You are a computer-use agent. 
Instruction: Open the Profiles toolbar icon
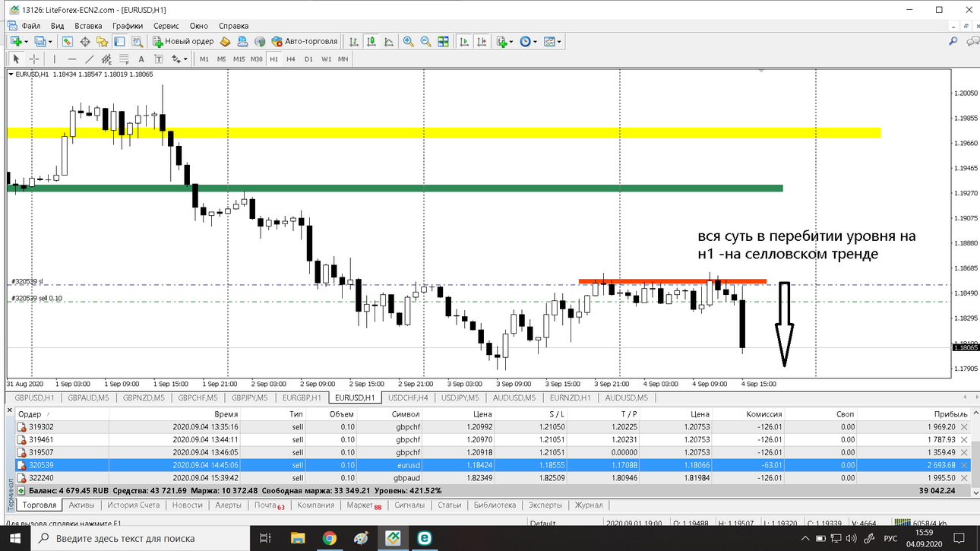[40, 42]
